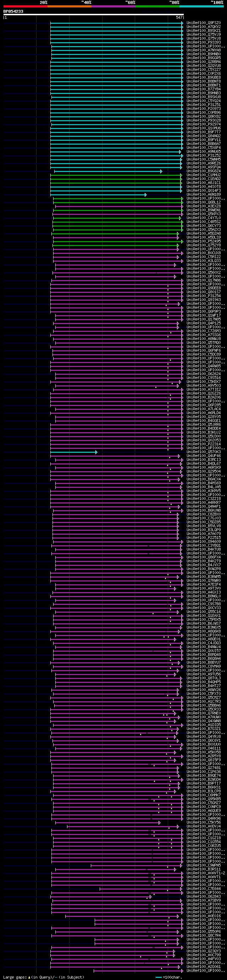Select hit UniRef100_Q84NQ2

click(x=203, y=136)
